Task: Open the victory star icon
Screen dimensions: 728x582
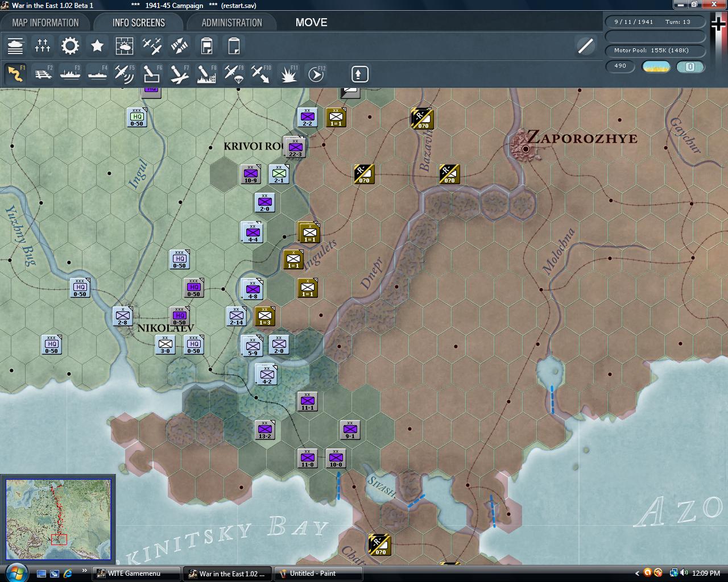Action: [x=97, y=45]
